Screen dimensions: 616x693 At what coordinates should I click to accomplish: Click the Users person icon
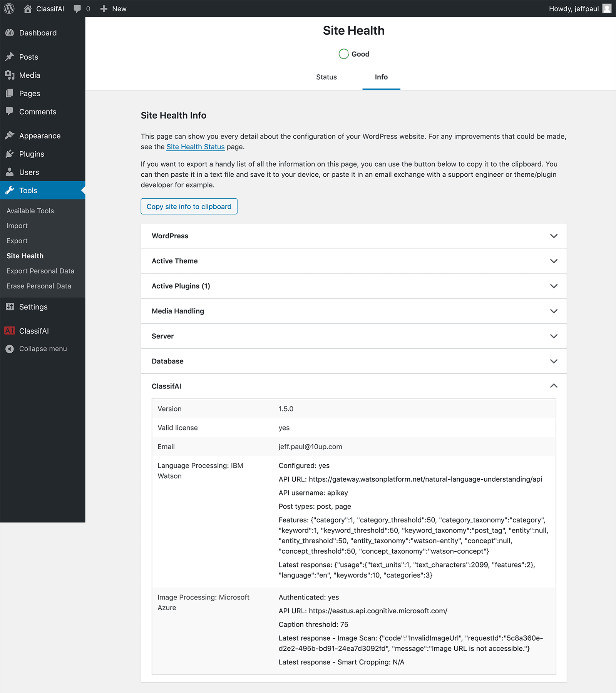(x=10, y=172)
